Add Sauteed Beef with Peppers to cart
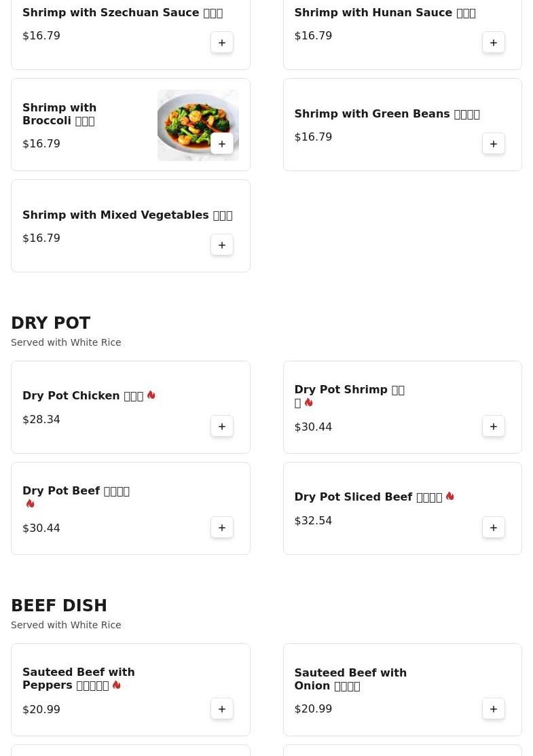The width and height of the screenshot is (533, 756). click(221, 708)
